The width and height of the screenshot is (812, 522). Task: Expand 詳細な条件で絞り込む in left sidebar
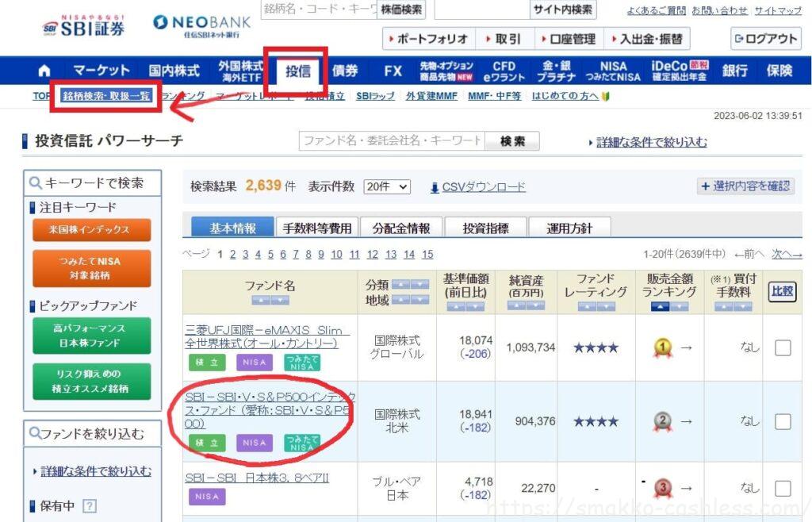[x=95, y=471]
